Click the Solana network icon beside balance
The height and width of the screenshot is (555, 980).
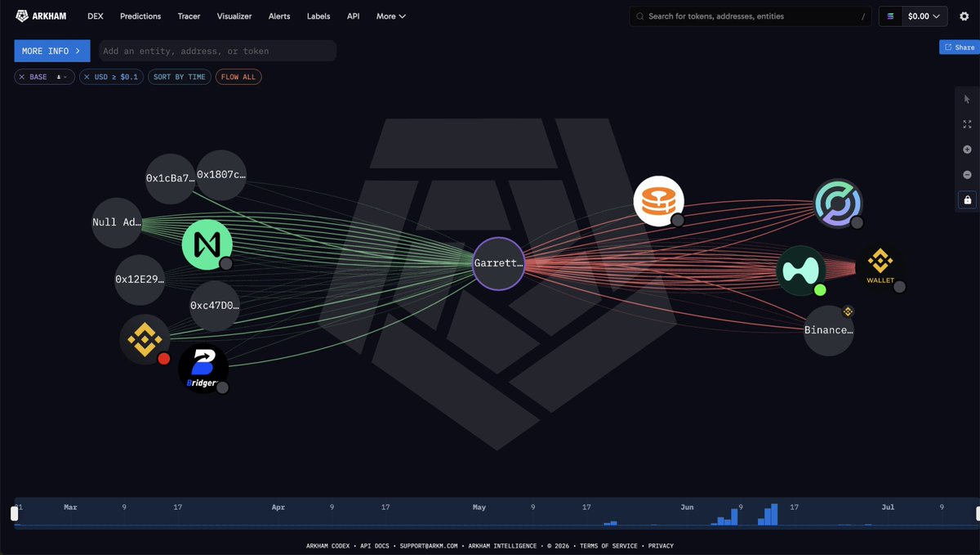pyautogui.click(x=891, y=16)
